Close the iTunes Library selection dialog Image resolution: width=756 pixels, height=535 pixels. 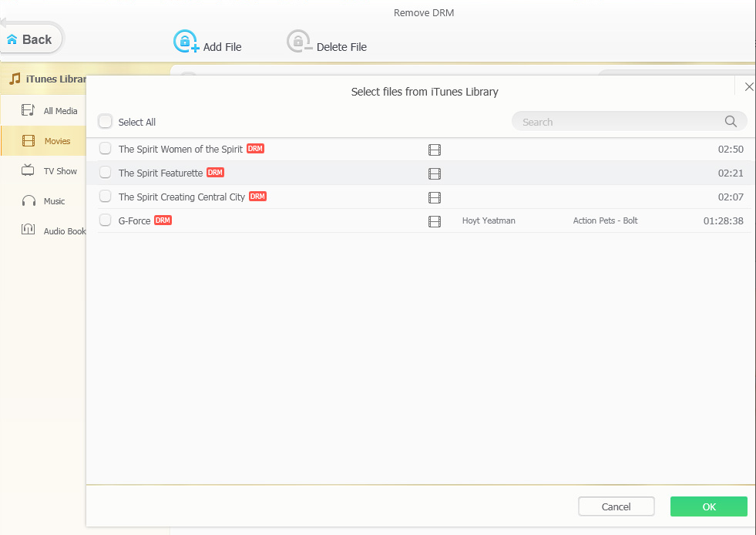(748, 87)
